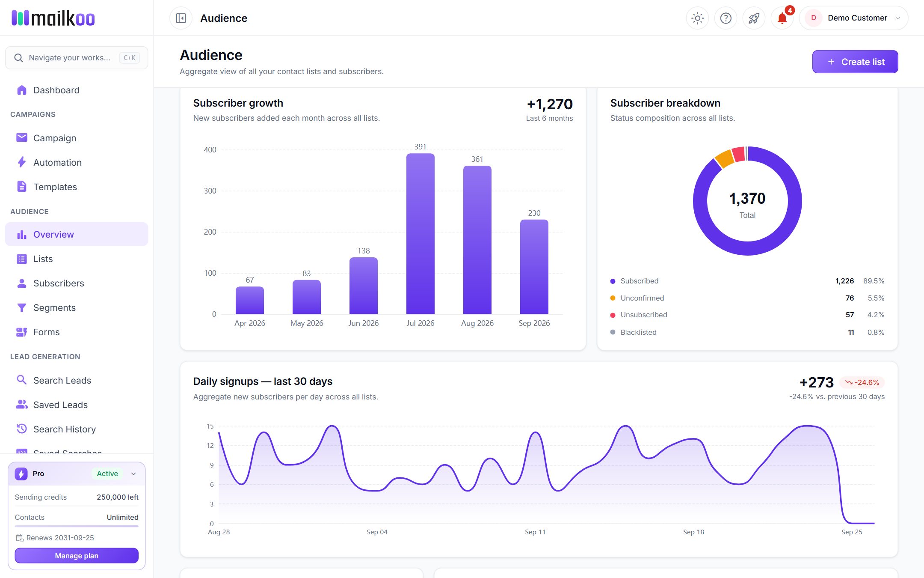Click the Search Leads magnifier icon
This screenshot has height=578, width=924.
click(21, 380)
